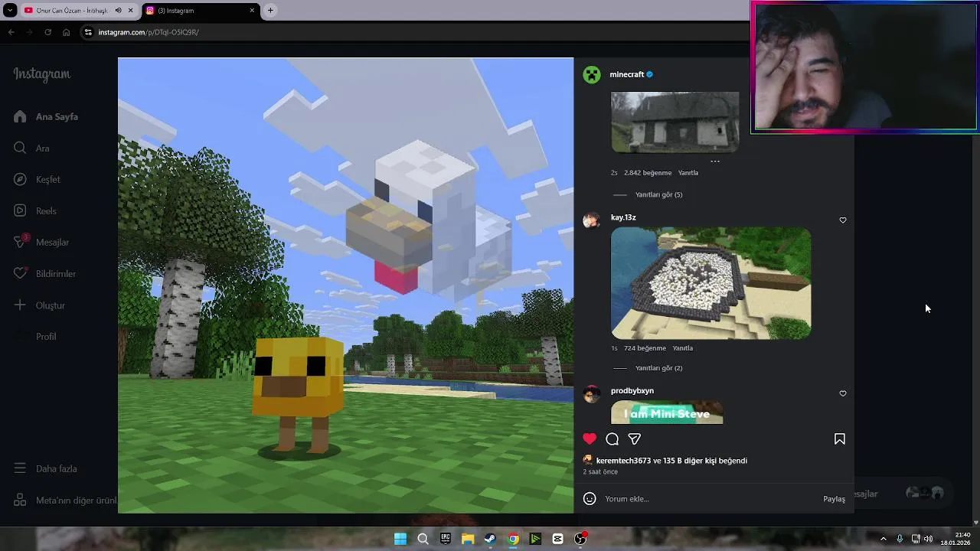
Task: Open the minecraft profile name
Action: (626, 74)
